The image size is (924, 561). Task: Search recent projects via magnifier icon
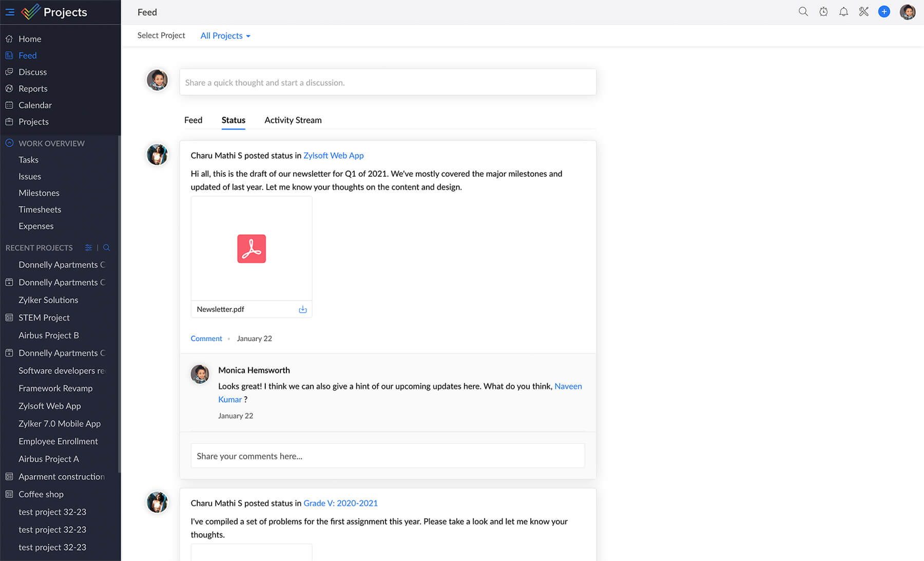click(x=107, y=248)
